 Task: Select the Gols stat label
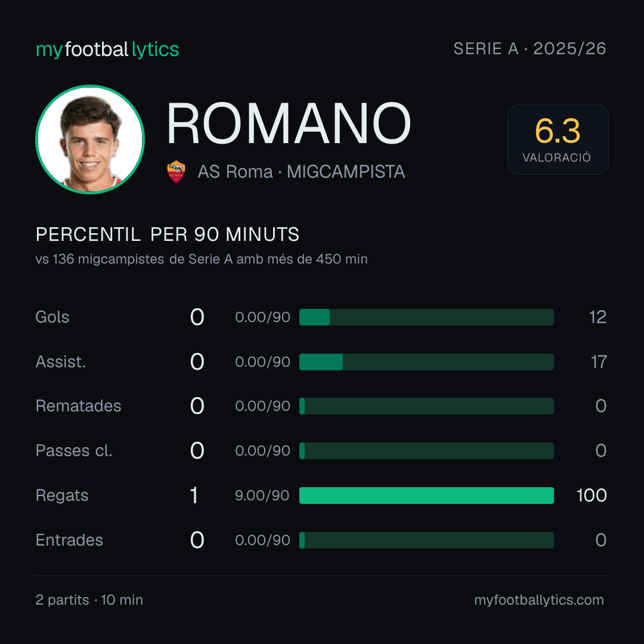click(52, 317)
